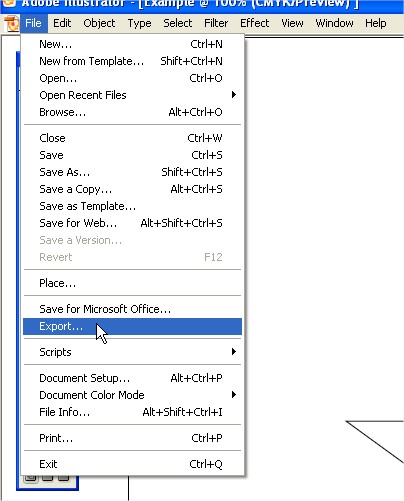
Task: Select Print menu entry
Action: point(132,438)
